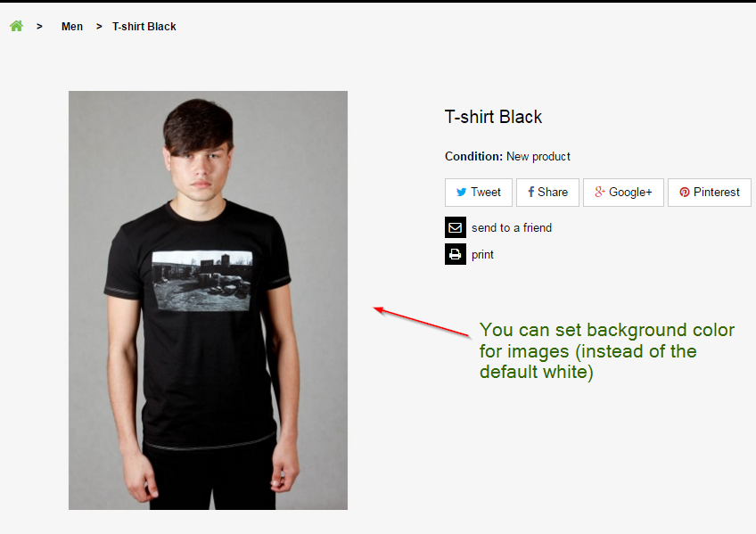756x534 pixels.
Task: Click the 'send to a friend' text link
Action: [x=512, y=227]
